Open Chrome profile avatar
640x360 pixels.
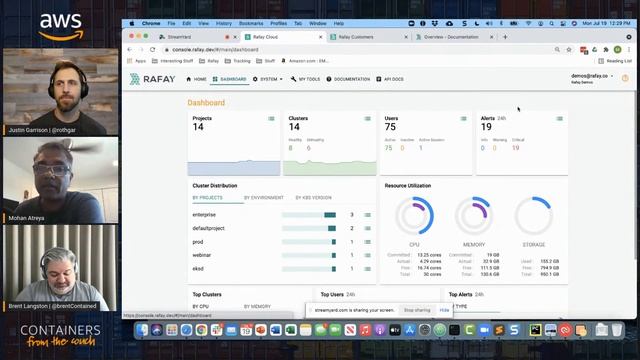coord(618,49)
